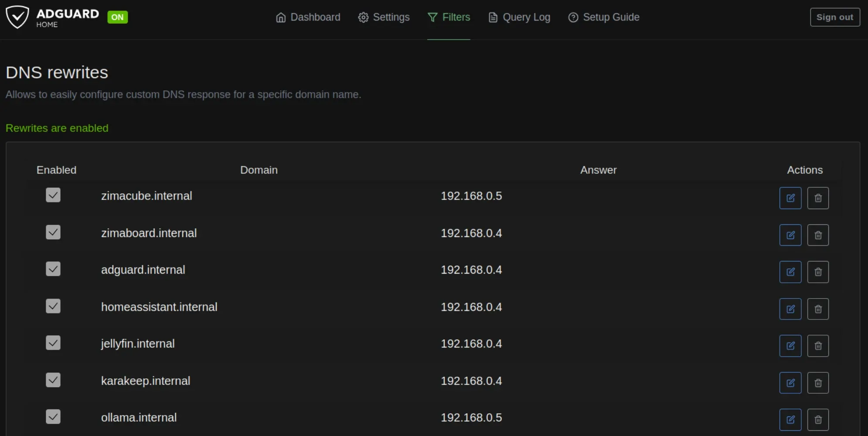Click the AdGuard Home shield logo
This screenshot has width=868, height=436.
(17, 17)
